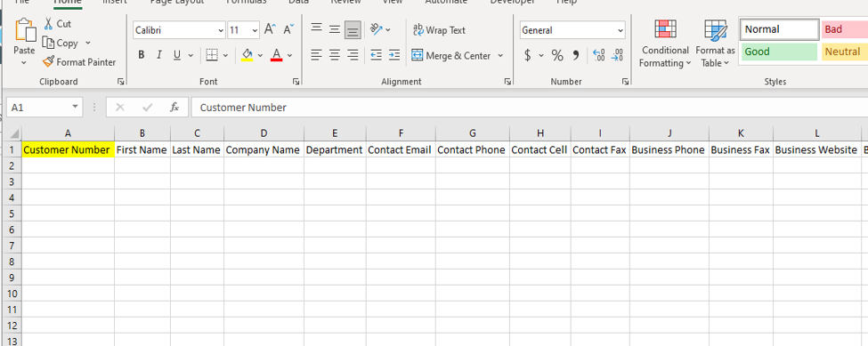Open Conditional Formatting menu

pyautogui.click(x=665, y=44)
